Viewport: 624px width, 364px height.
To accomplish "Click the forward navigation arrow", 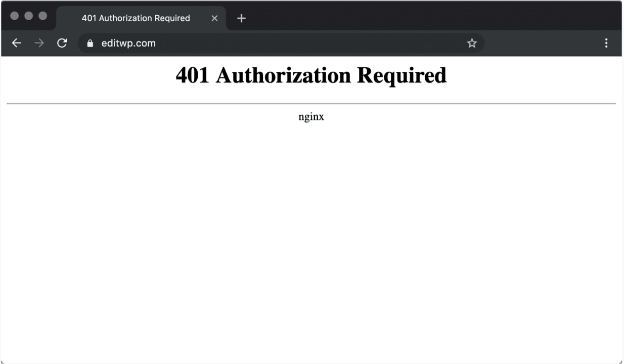I will (39, 43).
